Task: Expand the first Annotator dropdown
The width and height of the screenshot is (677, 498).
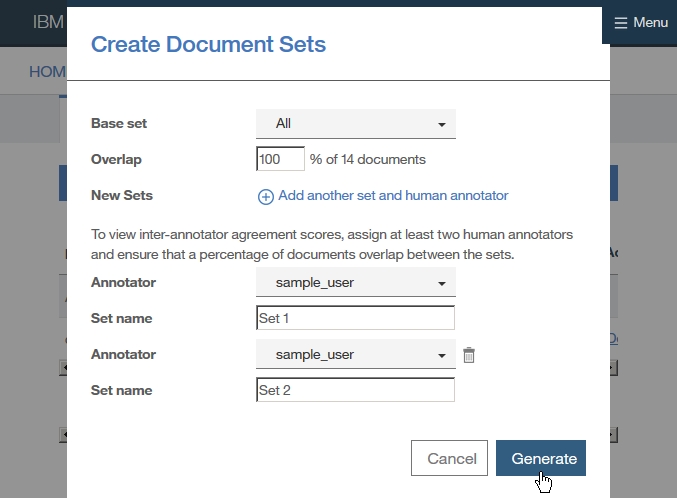Action: tap(355, 282)
